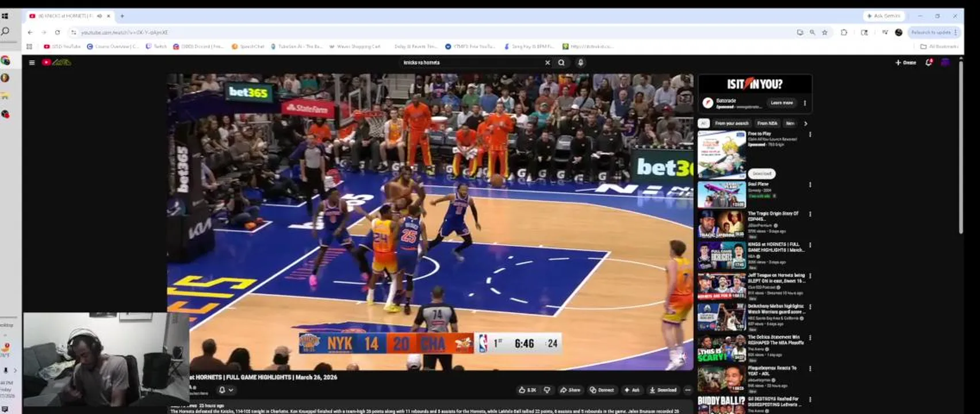This screenshot has width=980, height=414.
Task: Show more filter chips with right arrow
Action: click(x=806, y=124)
